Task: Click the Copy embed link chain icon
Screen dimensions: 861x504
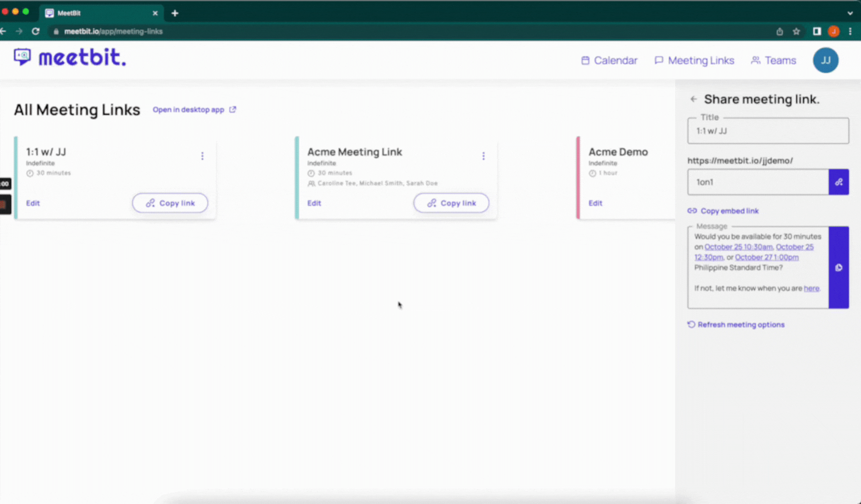Action: pyautogui.click(x=692, y=211)
